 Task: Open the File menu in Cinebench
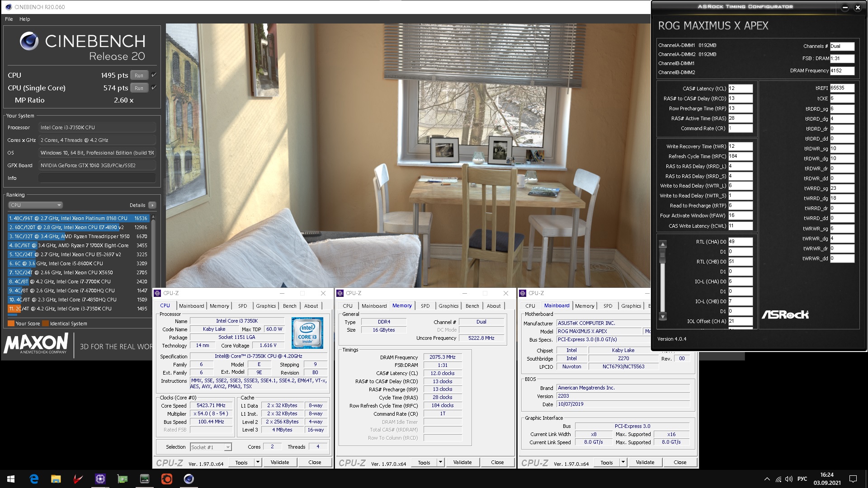(x=9, y=19)
